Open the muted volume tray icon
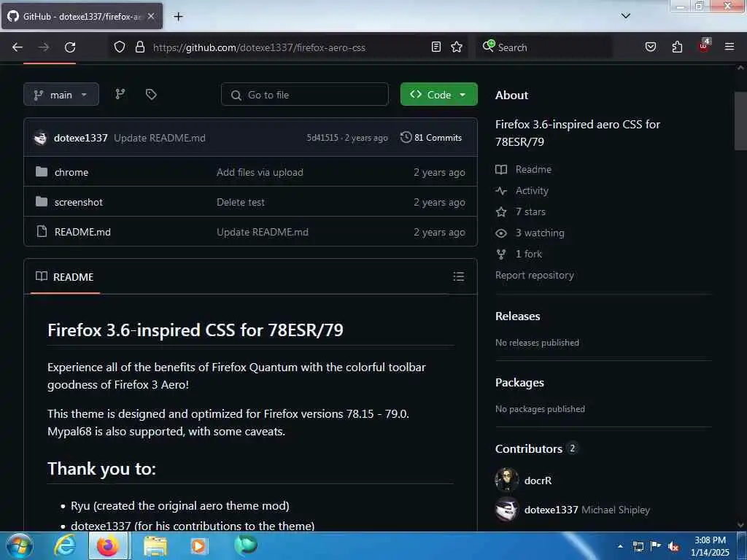747x560 pixels. click(673, 547)
